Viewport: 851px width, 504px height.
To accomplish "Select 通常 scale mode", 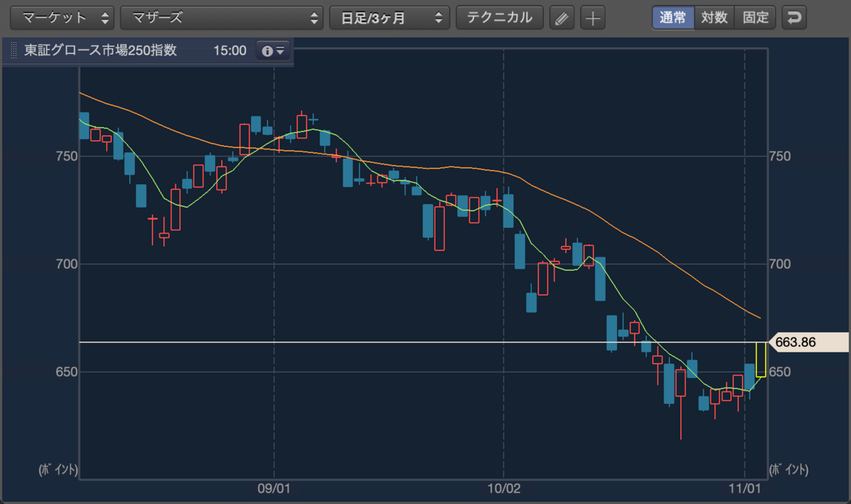I will [x=673, y=18].
